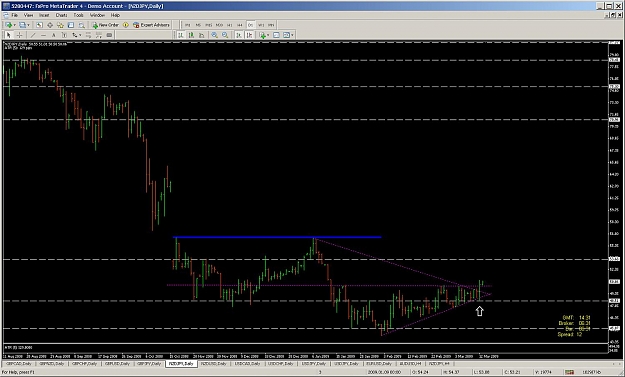Click the New Order button
Image resolution: width=625 pixels, height=377 pixels.
(x=105, y=25)
